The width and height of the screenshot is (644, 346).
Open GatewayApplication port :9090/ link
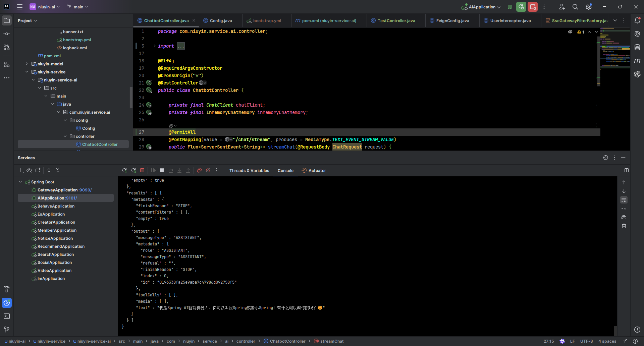pos(86,190)
